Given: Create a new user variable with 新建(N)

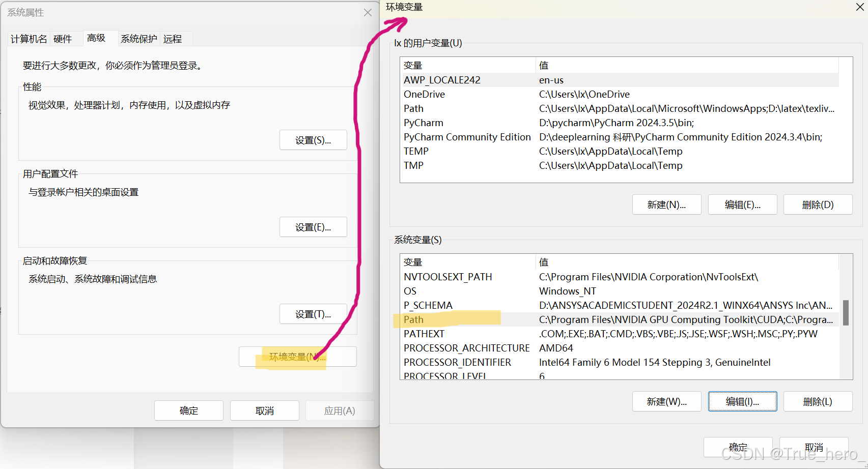Looking at the screenshot, I should tap(666, 204).
